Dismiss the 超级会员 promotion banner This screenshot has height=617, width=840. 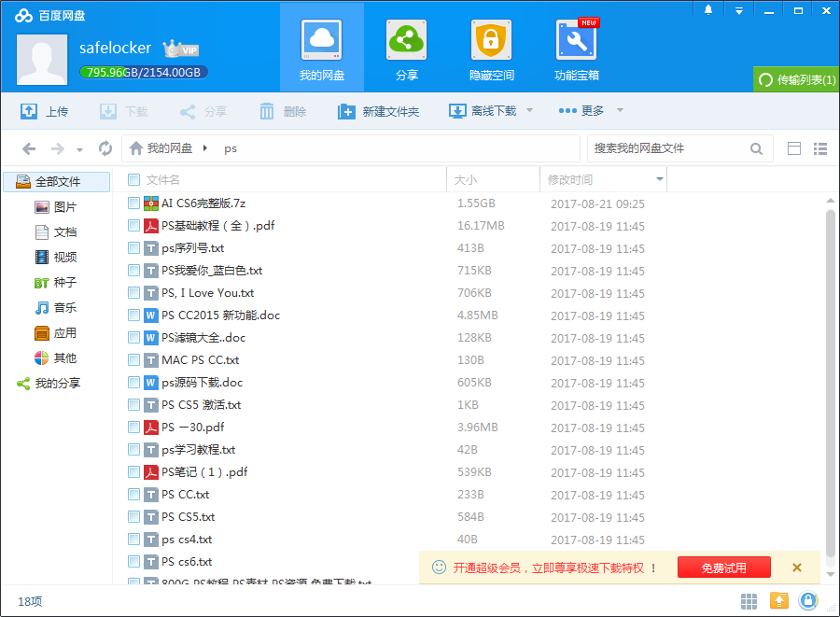(797, 568)
